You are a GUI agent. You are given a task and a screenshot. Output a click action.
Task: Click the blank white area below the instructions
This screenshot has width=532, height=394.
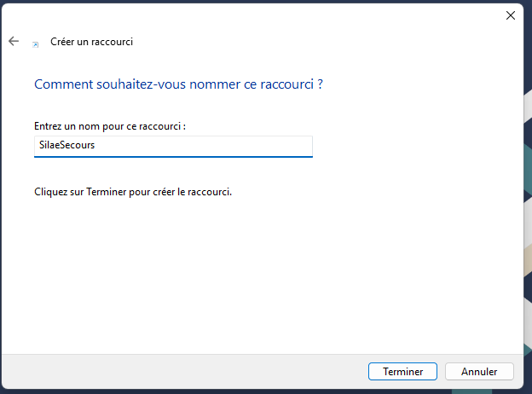pyautogui.click(x=256, y=273)
